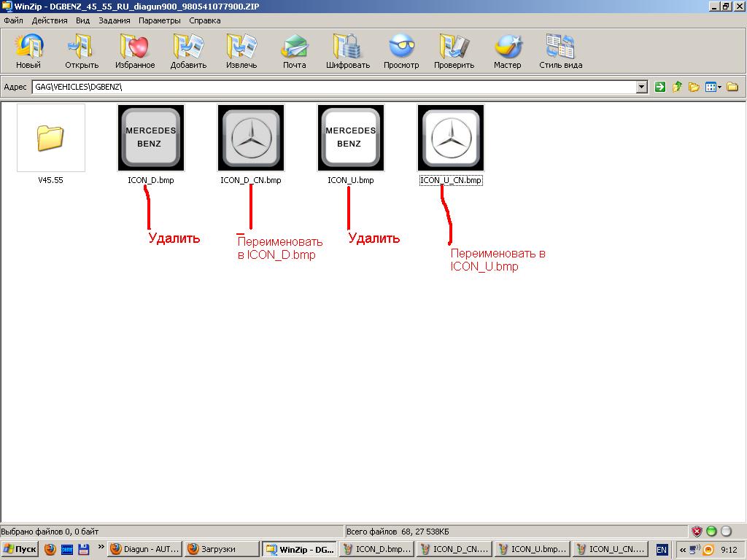The image size is (747, 560).
Task: Expand hidden tray icons chevron
Action: coord(682,550)
